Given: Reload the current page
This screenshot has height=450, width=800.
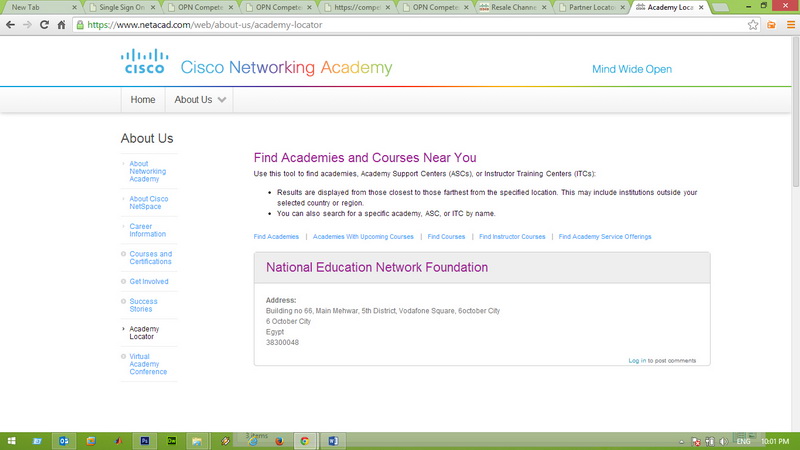Looking at the screenshot, I should (44, 24).
